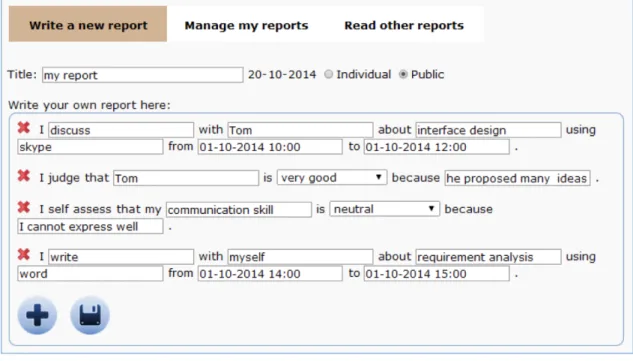The image size is (633, 361).
Task: Focus the 'myself' field
Action: point(300,257)
